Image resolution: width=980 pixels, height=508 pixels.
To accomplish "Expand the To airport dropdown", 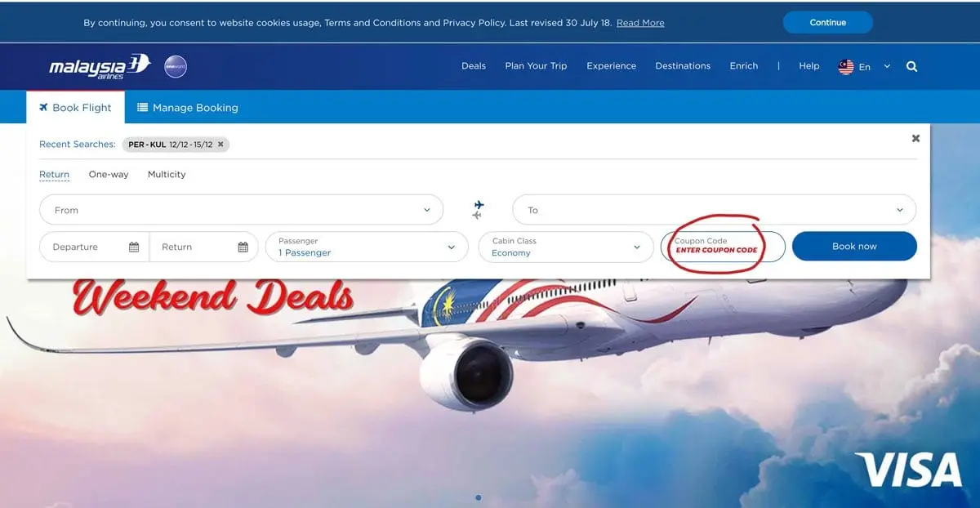I will (714, 210).
